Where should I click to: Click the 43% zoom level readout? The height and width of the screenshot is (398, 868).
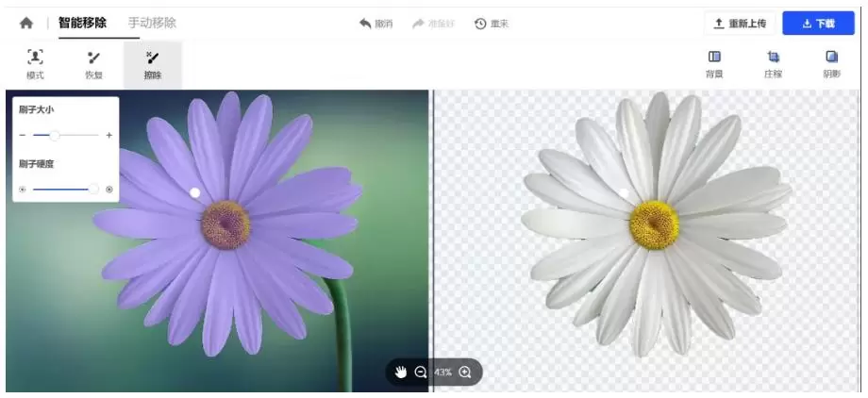(x=442, y=372)
